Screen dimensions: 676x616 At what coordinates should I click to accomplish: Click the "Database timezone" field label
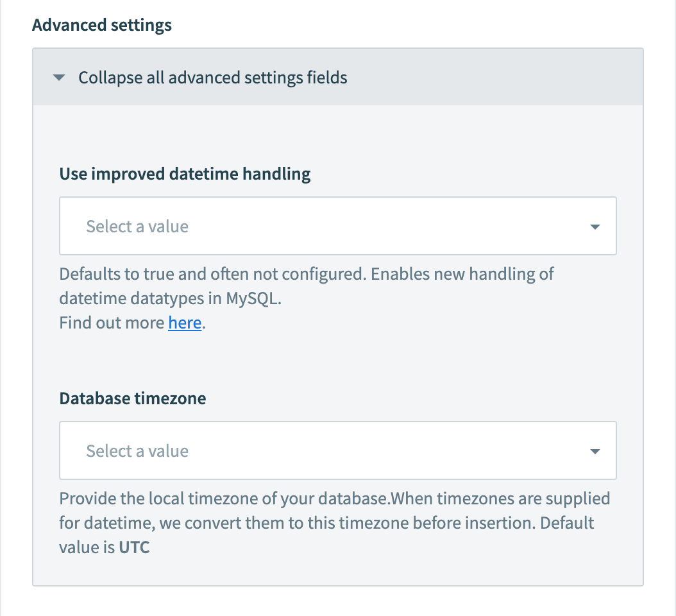[133, 398]
